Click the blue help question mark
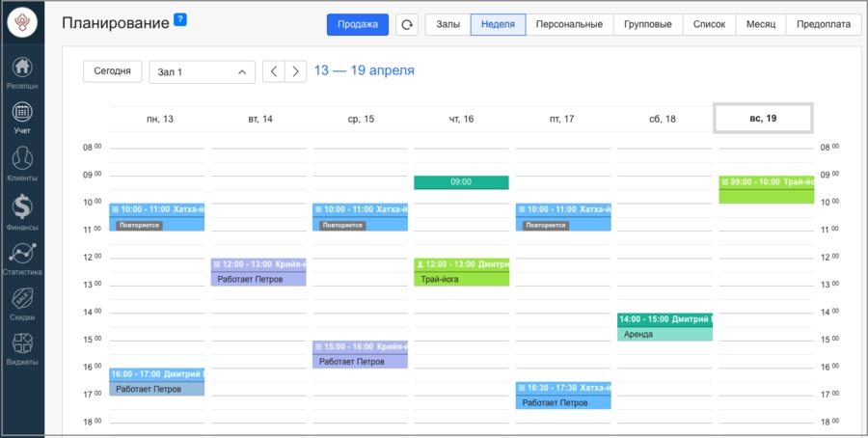868x438 pixels. pos(180,20)
